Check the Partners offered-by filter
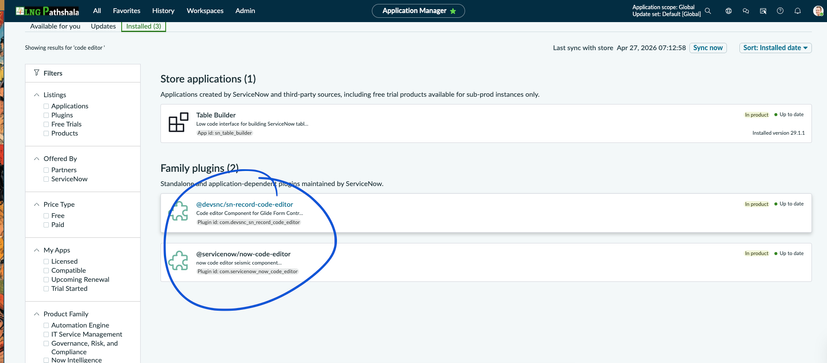The width and height of the screenshot is (827, 363). (x=46, y=170)
